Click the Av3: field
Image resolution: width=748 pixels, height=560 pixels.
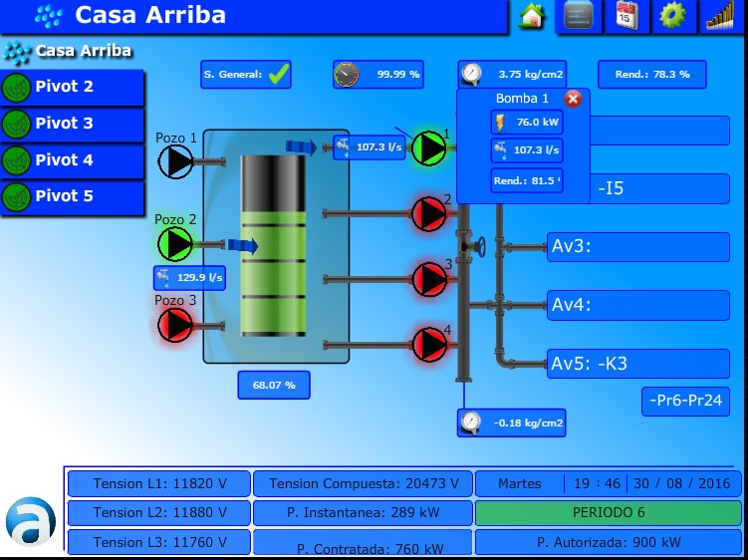pyautogui.click(x=638, y=247)
